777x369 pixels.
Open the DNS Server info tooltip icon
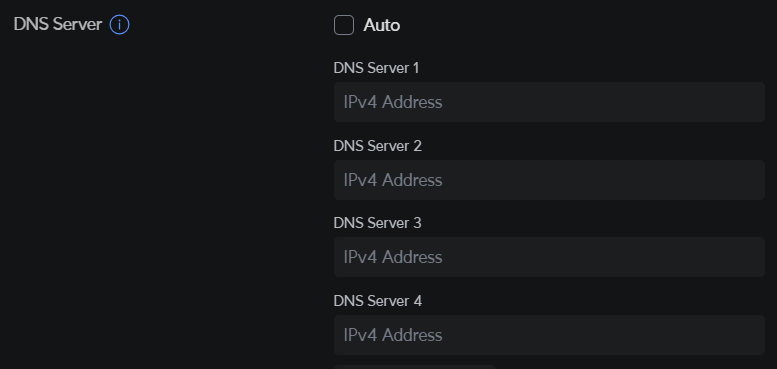[x=119, y=24]
